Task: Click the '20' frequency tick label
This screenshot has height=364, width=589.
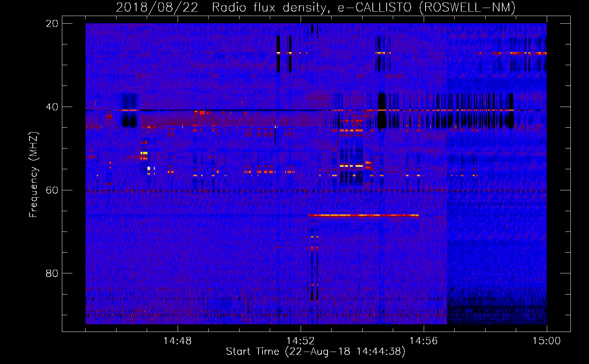Action: click(x=52, y=24)
